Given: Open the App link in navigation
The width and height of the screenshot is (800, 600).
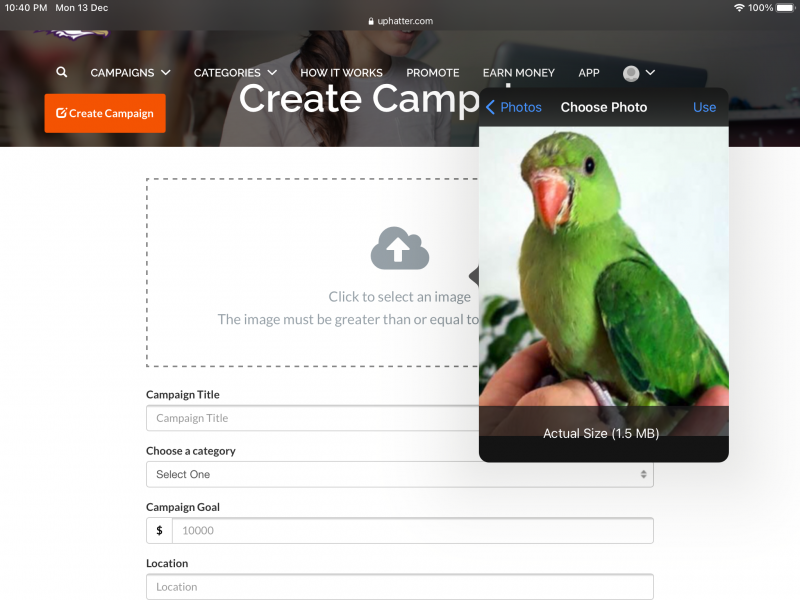Looking at the screenshot, I should (x=589, y=72).
